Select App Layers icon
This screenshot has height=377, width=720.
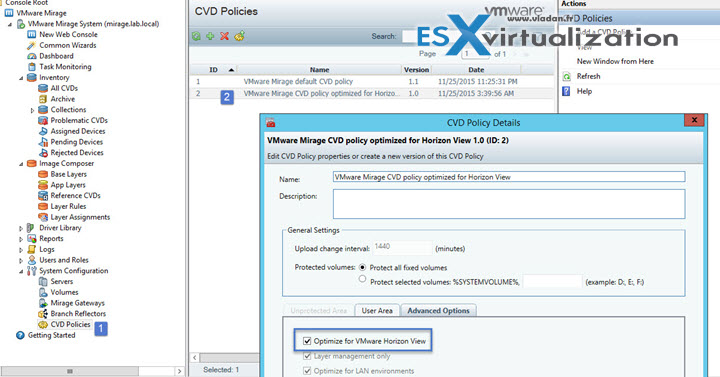tap(43, 185)
